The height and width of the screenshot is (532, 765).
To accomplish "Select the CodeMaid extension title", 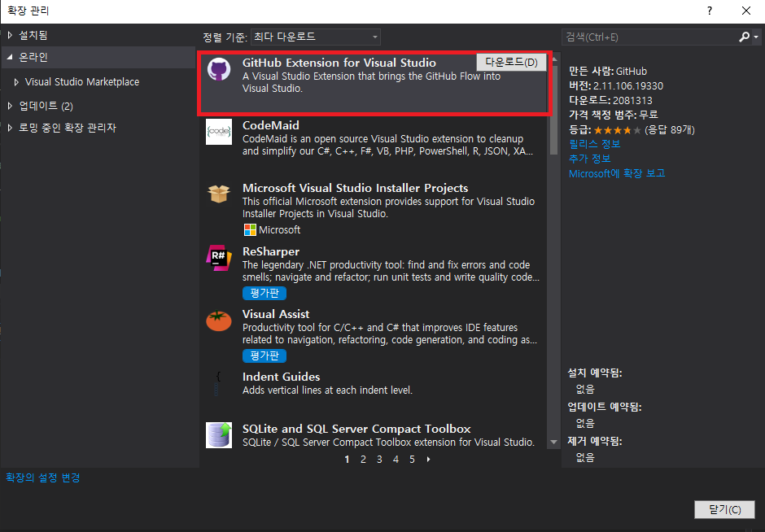I will [x=271, y=125].
